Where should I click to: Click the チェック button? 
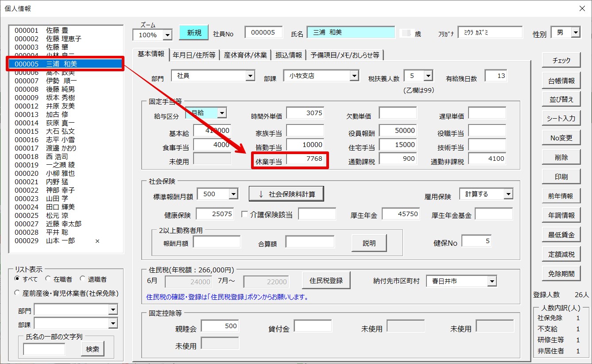pyautogui.click(x=561, y=61)
